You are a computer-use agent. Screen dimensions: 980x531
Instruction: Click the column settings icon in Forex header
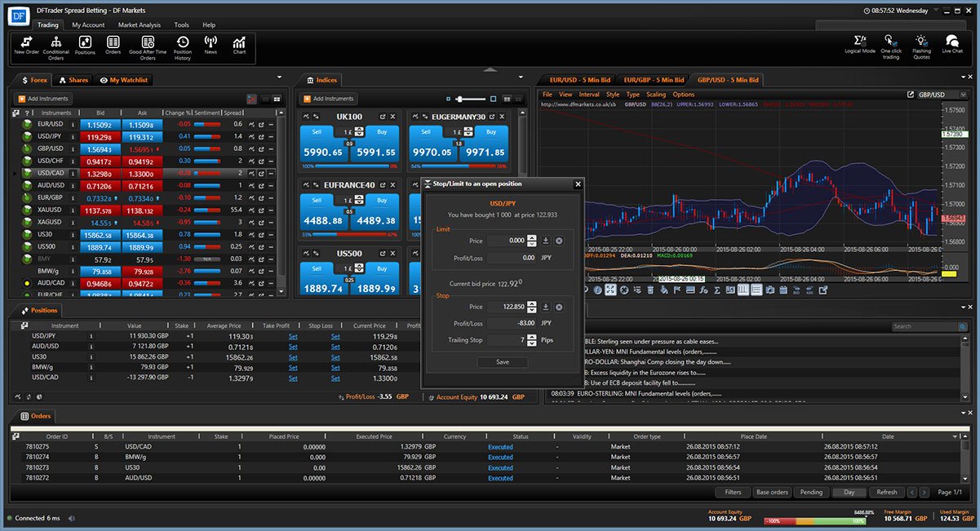[16, 113]
